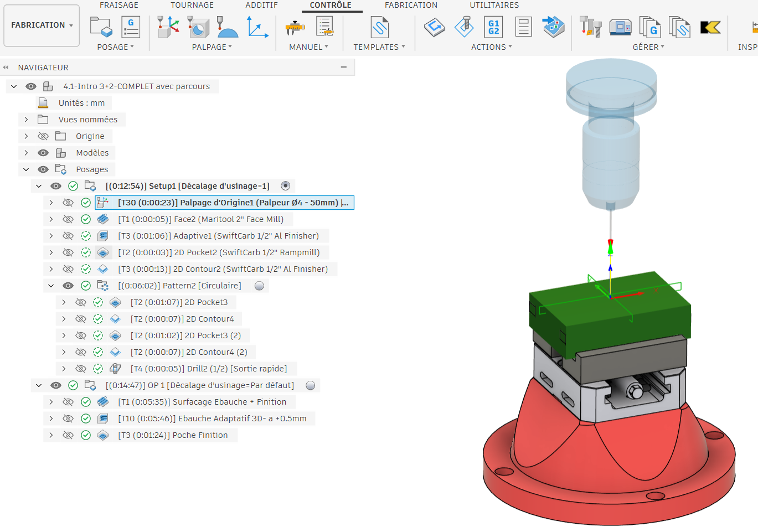Viewport: 758px width, 532px height.
Task: Collapse the Navigateur panel with the minus
Action: (344, 67)
